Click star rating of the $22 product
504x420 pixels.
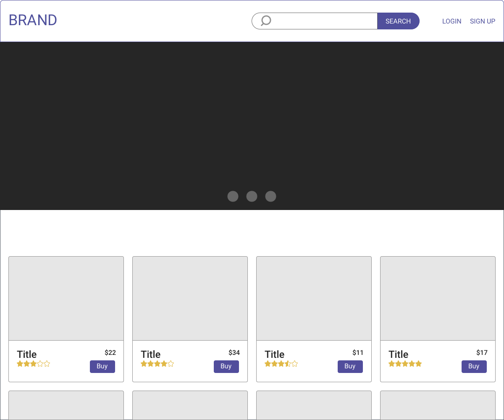click(x=34, y=364)
